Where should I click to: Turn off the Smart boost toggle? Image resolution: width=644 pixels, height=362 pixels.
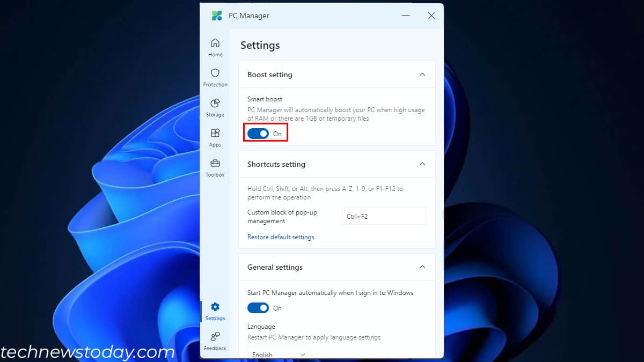[258, 134]
